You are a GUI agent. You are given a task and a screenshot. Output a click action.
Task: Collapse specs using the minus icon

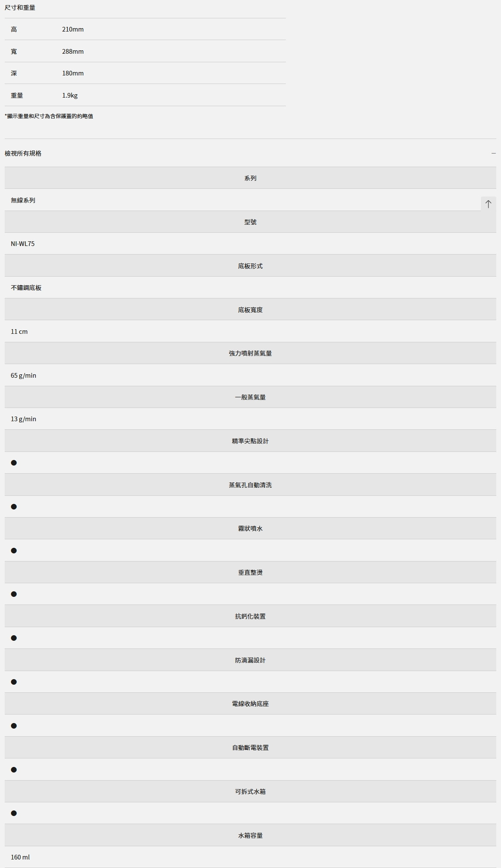(x=493, y=153)
